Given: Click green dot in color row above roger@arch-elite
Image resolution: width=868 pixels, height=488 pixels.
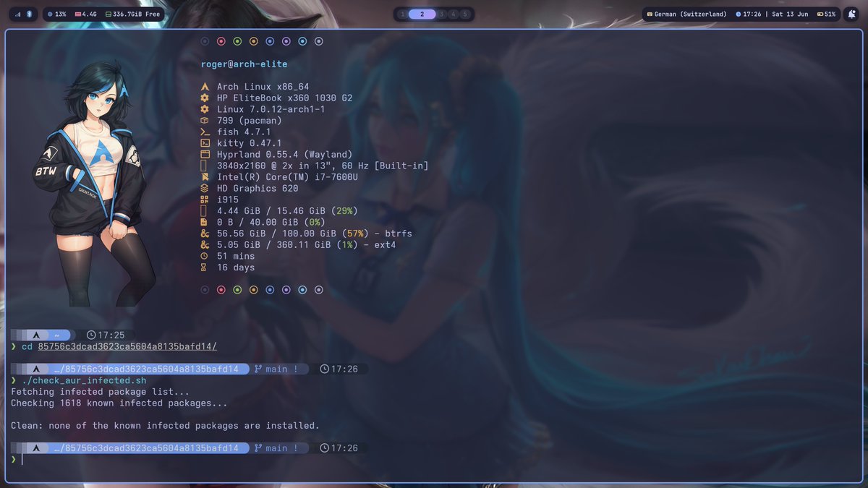Looking at the screenshot, I should [237, 42].
